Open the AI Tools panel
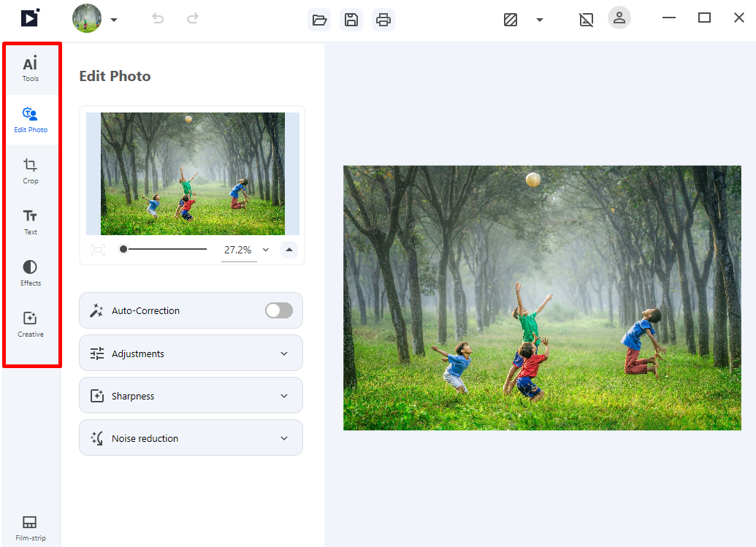Screen dimensions: 756x547 pos(31,69)
